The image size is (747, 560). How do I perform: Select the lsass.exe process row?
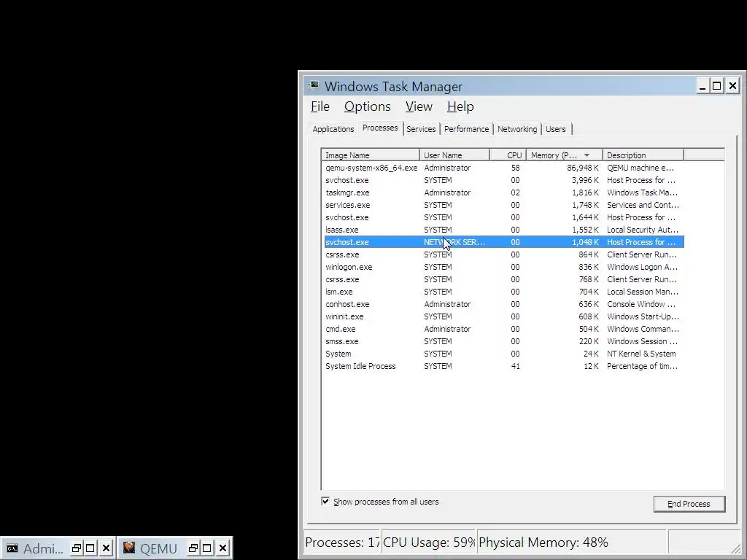[504, 230]
